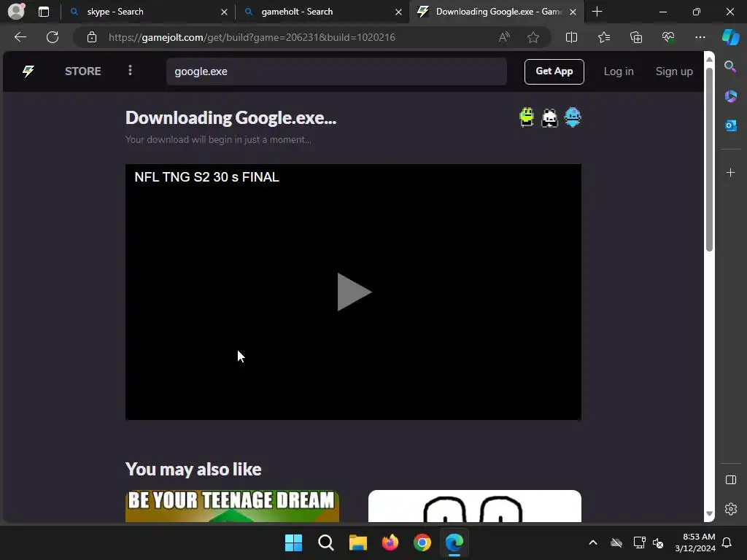This screenshot has height=560, width=747.
Task: Switch to the gameholt - Search tab
Action: point(322,12)
